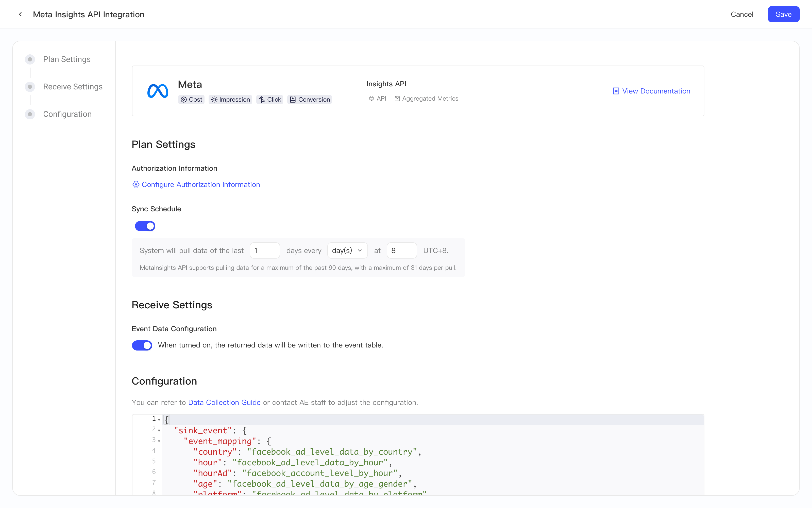Click the Impression tag icon
Viewport: 812px width, 508px height.
(214, 100)
